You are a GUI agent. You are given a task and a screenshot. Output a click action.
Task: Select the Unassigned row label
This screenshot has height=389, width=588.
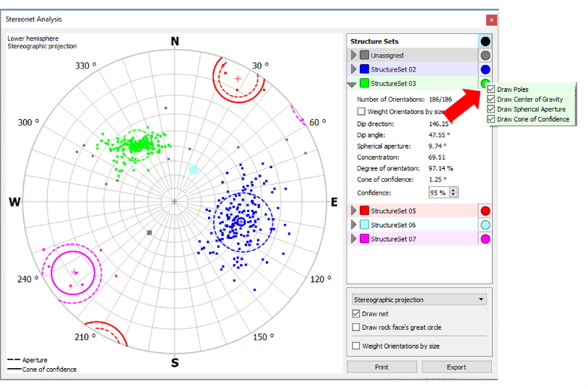(x=387, y=56)
